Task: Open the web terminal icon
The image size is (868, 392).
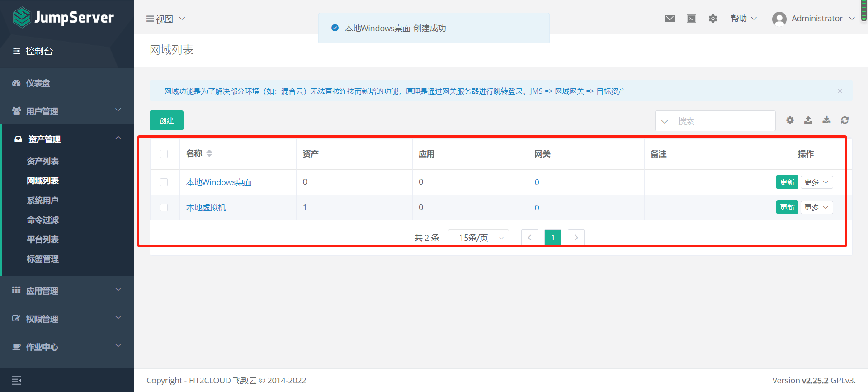Action: [691, 19]
